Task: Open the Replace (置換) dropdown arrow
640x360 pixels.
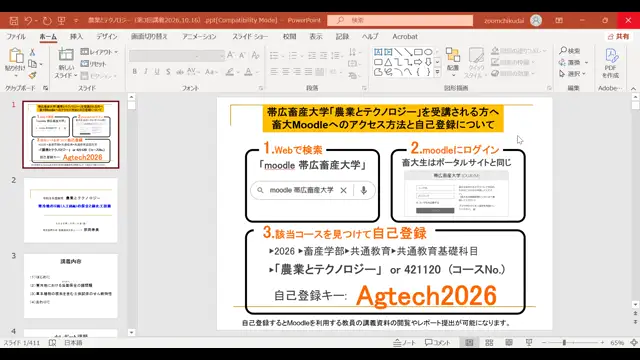Action: point(587,62)
